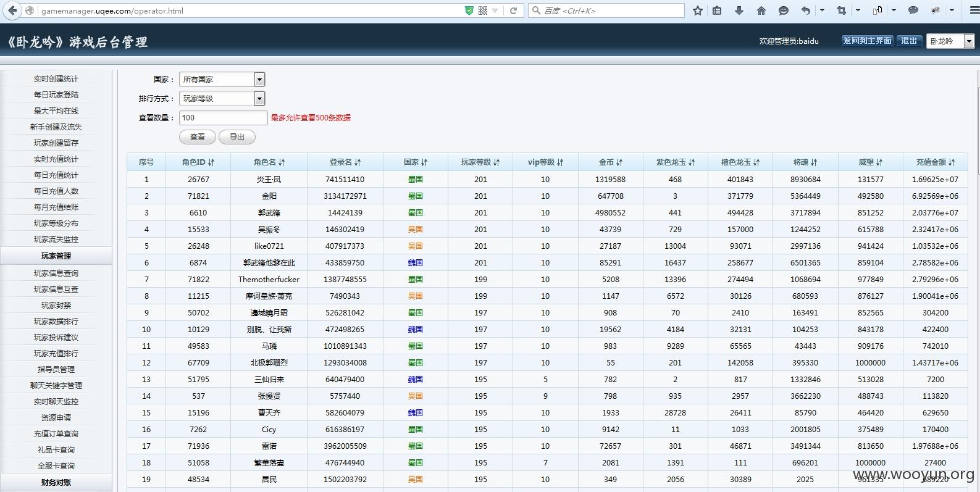Select 聊天关键字管理 sidebar item
Screen dimensions: 980x492
56,386
